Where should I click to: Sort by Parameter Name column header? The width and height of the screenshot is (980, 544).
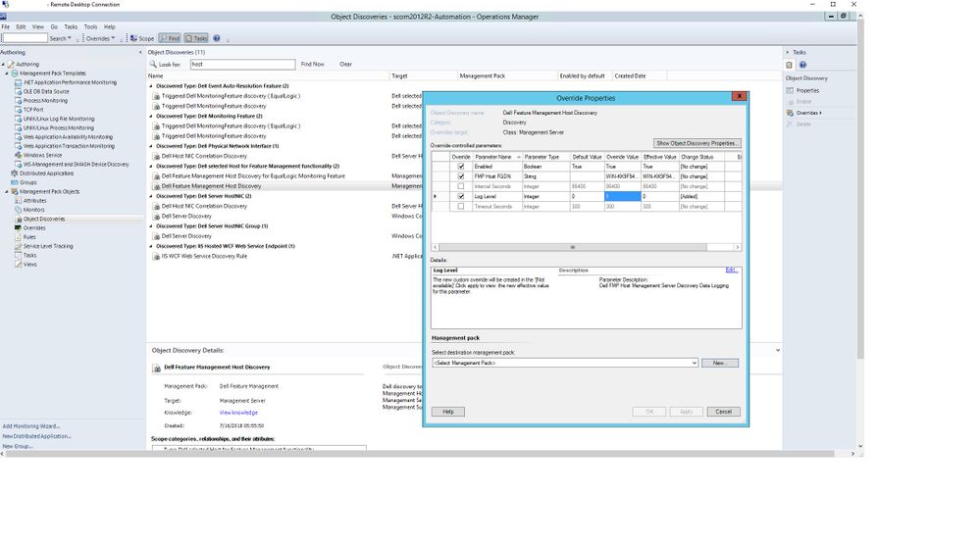pos(497,157)
